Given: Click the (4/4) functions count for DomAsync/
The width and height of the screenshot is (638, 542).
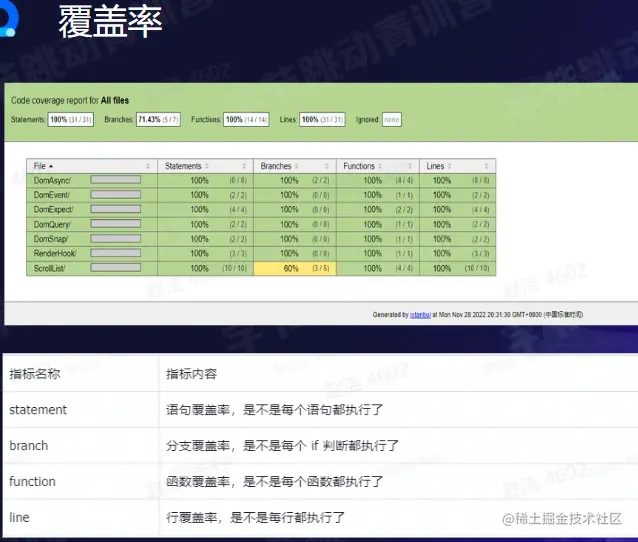Looking at the screenshot, I should click(x=404, y=181).
